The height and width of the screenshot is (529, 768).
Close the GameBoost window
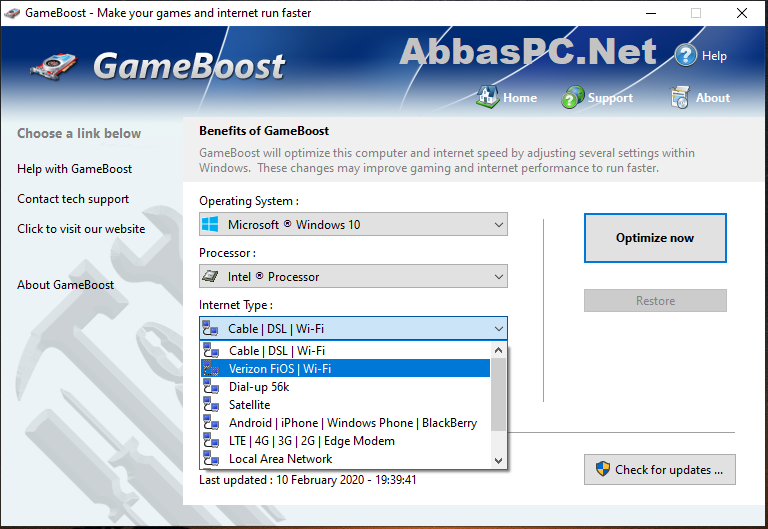[742, 13]
